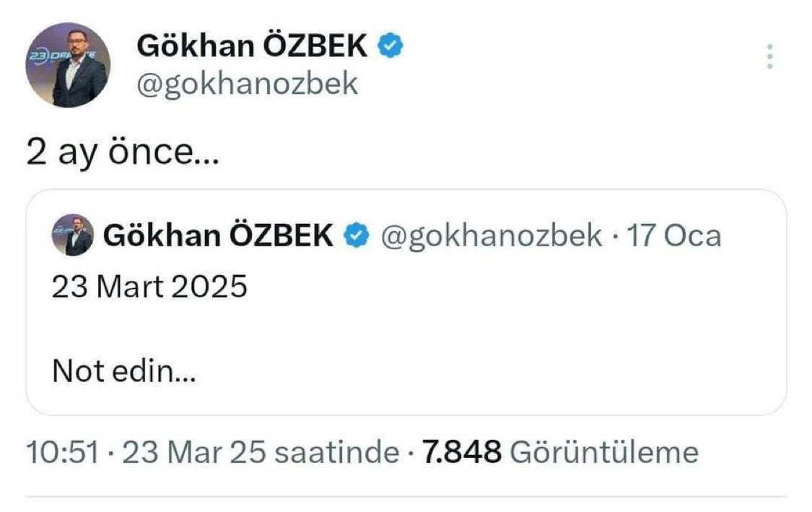812x512 pixels.
Task: Open the small avatar in the quoted tweet
Action: pyautogui.click(x=73, y=235)
